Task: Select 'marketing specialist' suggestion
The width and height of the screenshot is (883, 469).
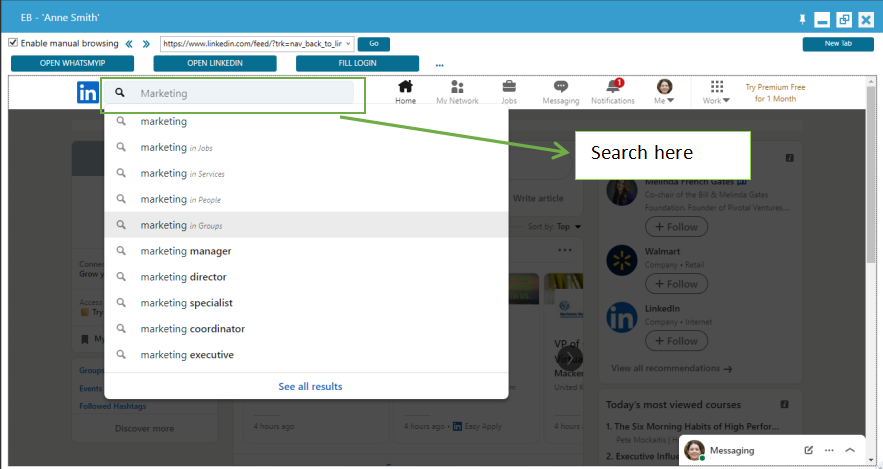Action: (x=306, y=303)
